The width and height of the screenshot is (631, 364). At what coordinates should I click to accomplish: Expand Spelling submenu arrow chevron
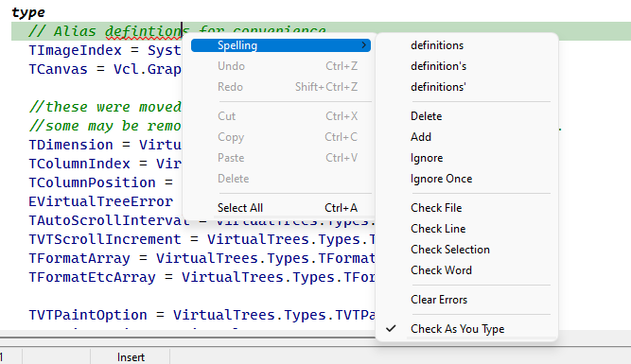pyautogui.click(x=364, y=45)
